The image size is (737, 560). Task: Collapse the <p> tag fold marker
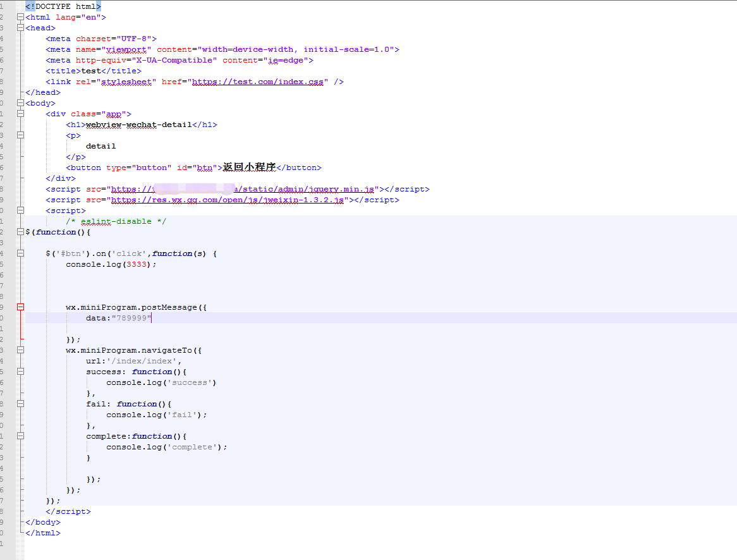[x=20, y=135]
